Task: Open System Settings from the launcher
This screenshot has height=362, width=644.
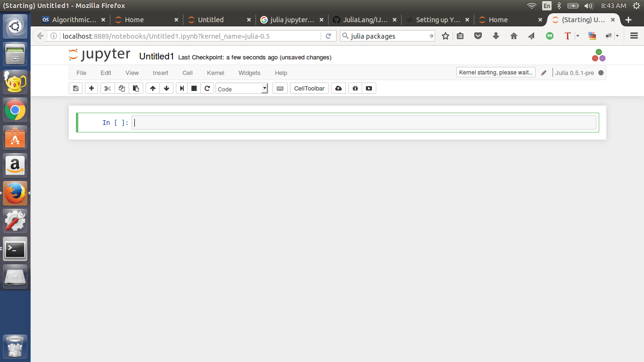Action: click(x=15, y=221)
